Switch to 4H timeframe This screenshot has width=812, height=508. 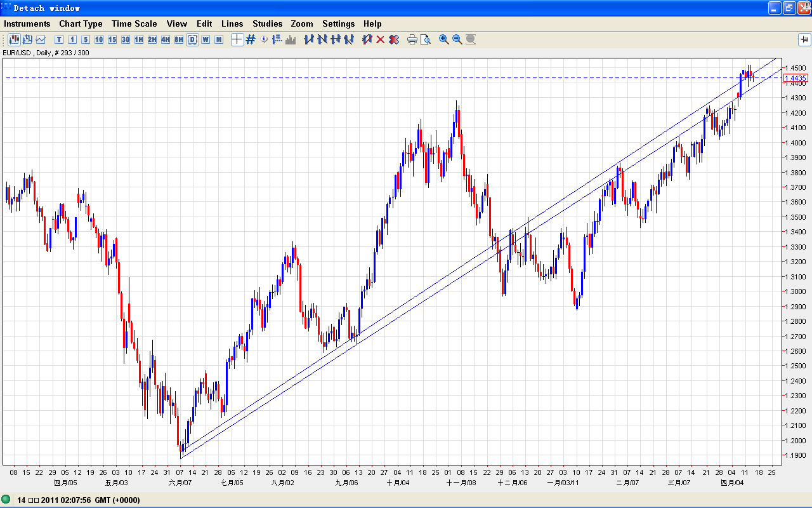tap(166, 39)
